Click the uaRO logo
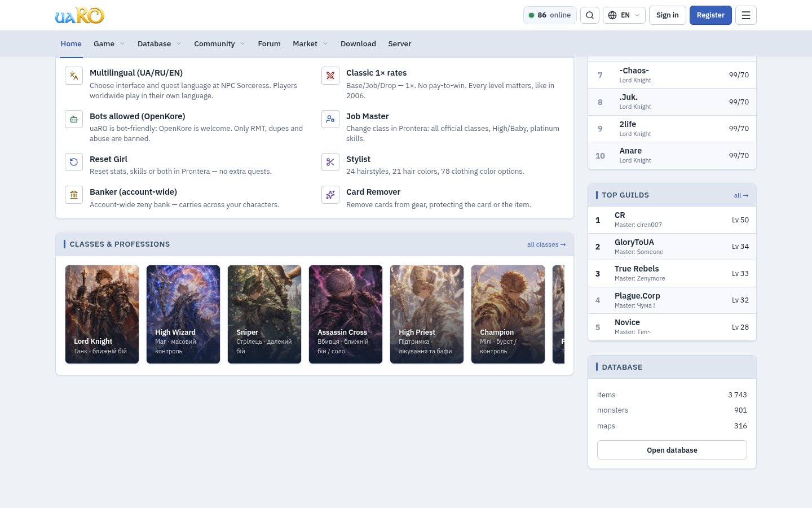 80,15
